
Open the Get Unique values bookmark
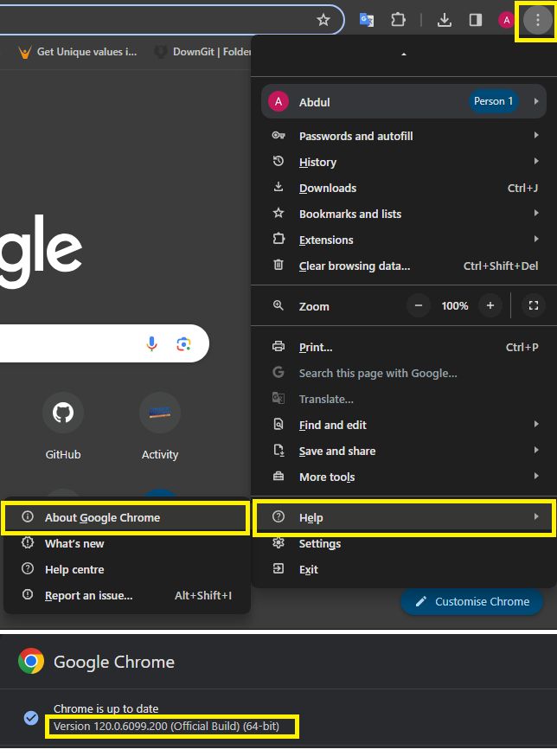pyautogui.click(x=77, y=52)
